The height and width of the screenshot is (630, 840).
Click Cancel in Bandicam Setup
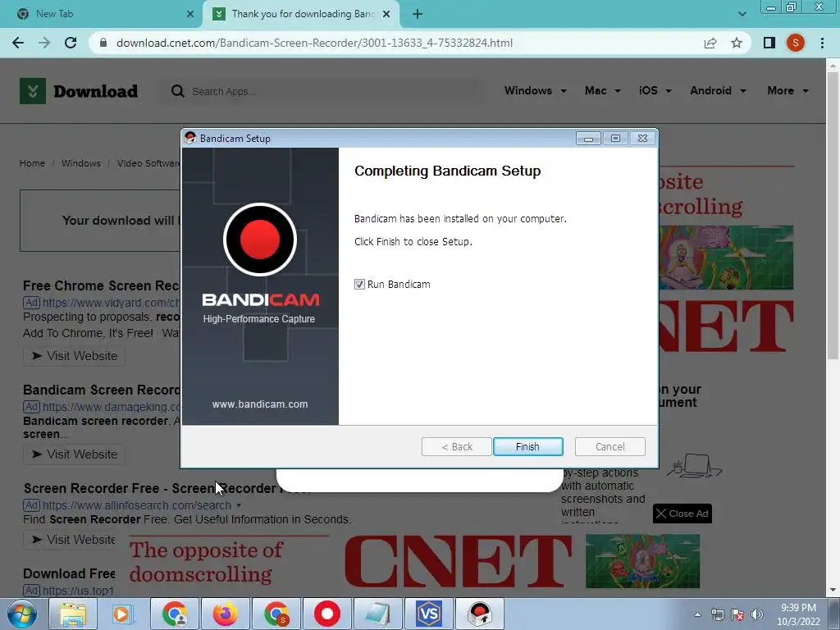coord(609,447)
